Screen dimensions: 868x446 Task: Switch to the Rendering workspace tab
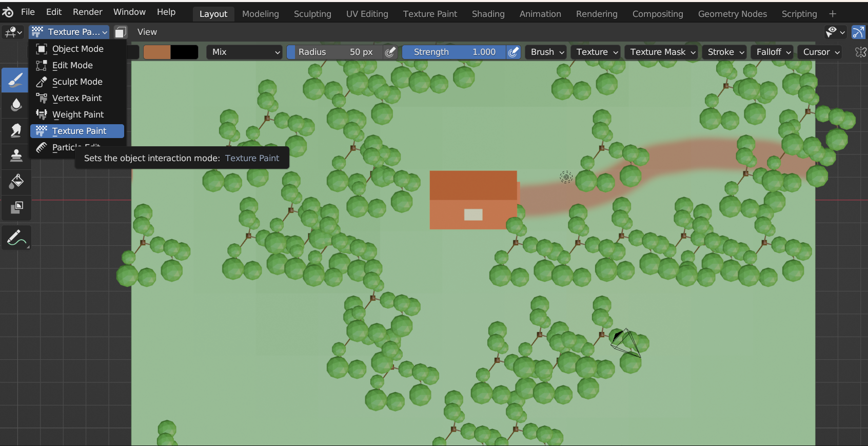[x=597, y=14]
